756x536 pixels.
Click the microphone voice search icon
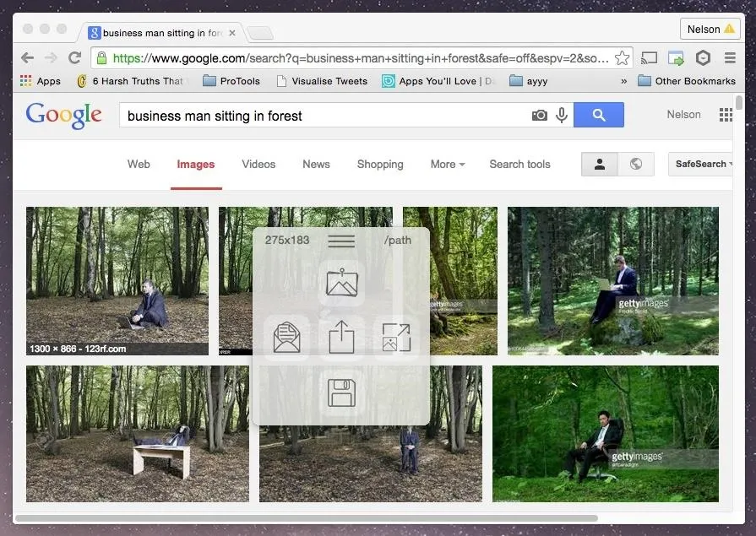pyautogui.click(x=562, y=115)
